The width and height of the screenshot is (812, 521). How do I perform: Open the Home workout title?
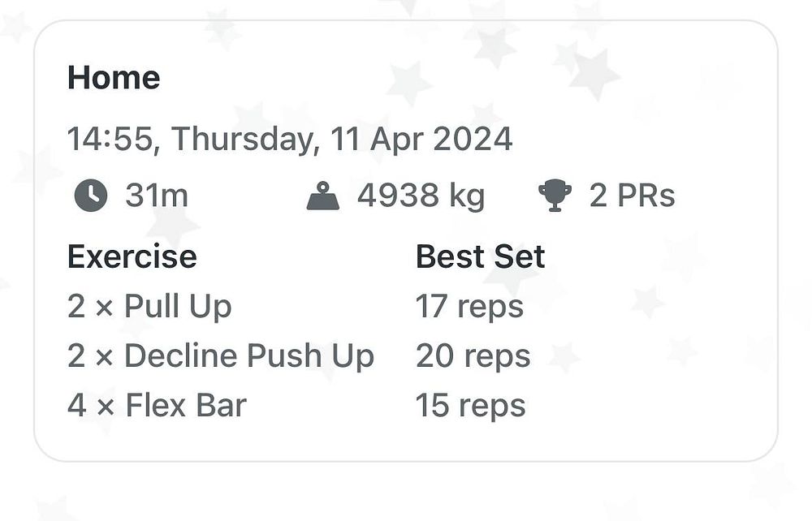coord(114,78)
